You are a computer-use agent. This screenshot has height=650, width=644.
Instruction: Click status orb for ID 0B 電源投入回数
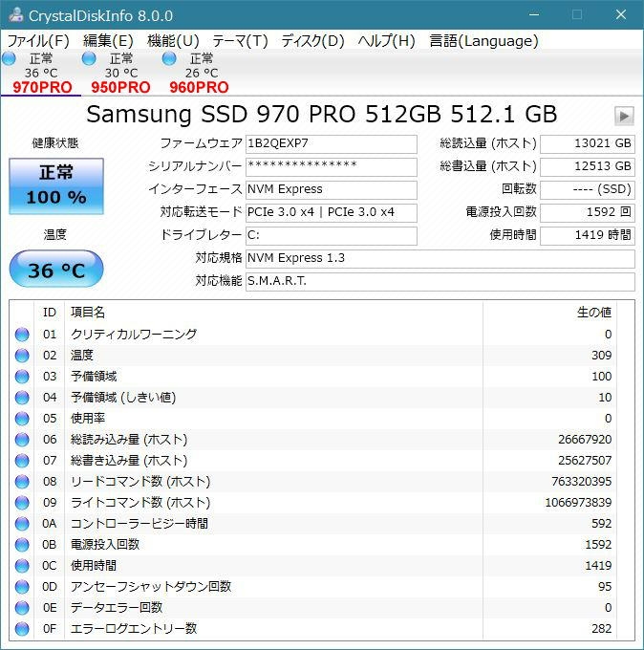[22, 545]
